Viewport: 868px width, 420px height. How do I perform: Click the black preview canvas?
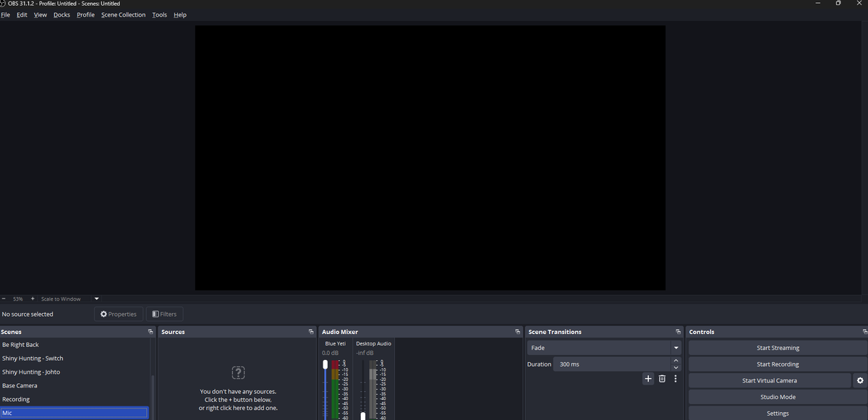[x=430, y=158]
